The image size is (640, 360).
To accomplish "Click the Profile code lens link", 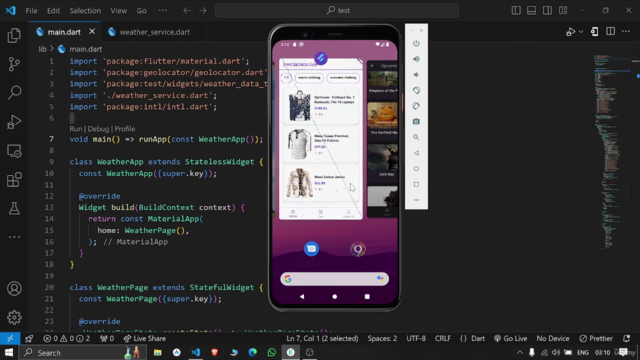I will click(x=124, y=129).
